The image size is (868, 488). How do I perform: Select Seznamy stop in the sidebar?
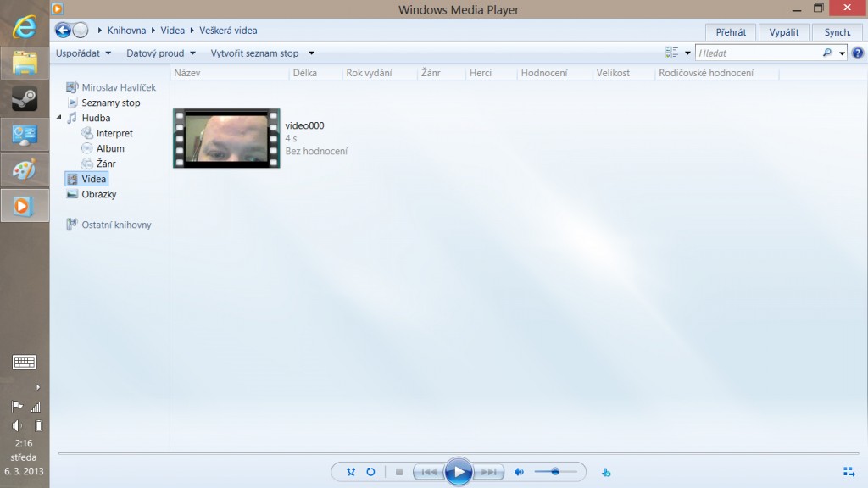[104, 103]
